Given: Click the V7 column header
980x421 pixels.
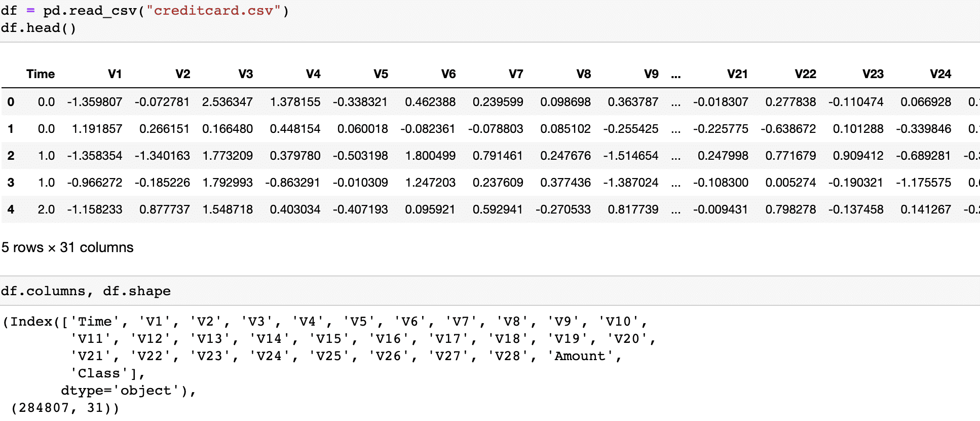Looking at the screenshot, I should 516,74.
